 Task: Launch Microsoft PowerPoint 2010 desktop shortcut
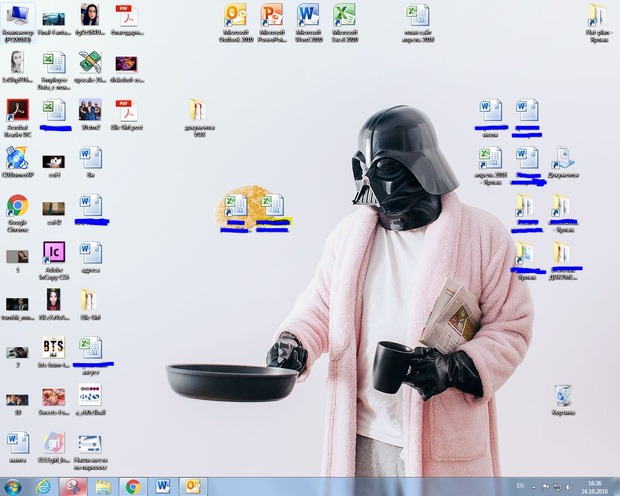tap(272, 23)
